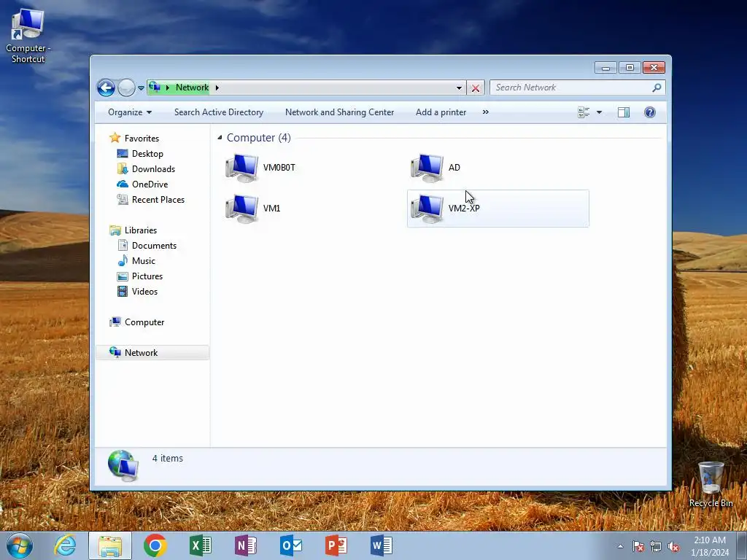Open recent pages dropdown next to Forward button

(x=141, y=88)
